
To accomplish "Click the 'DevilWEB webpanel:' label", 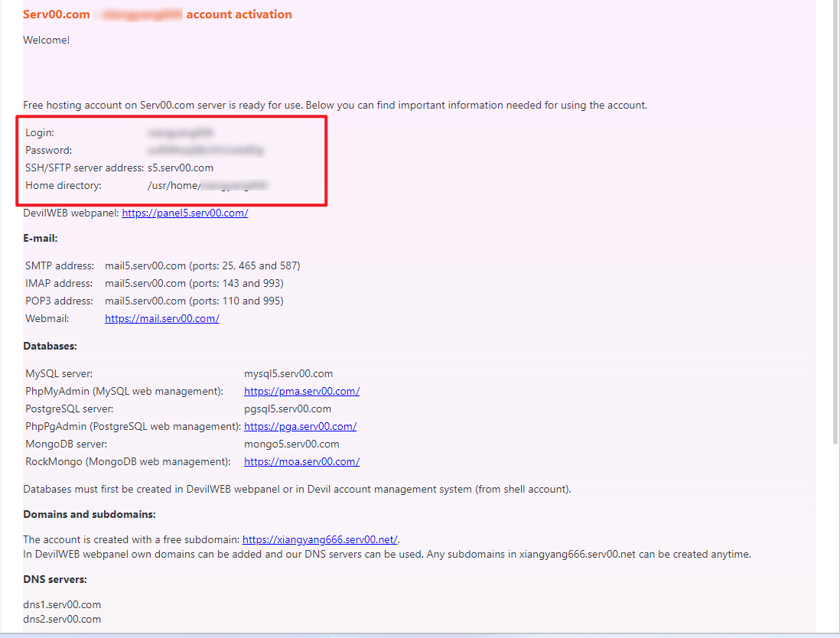I will (x=71, y=213).
